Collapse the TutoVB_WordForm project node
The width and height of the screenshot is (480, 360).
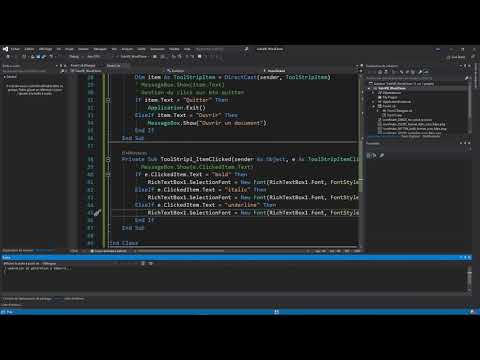tap(369, 88)
